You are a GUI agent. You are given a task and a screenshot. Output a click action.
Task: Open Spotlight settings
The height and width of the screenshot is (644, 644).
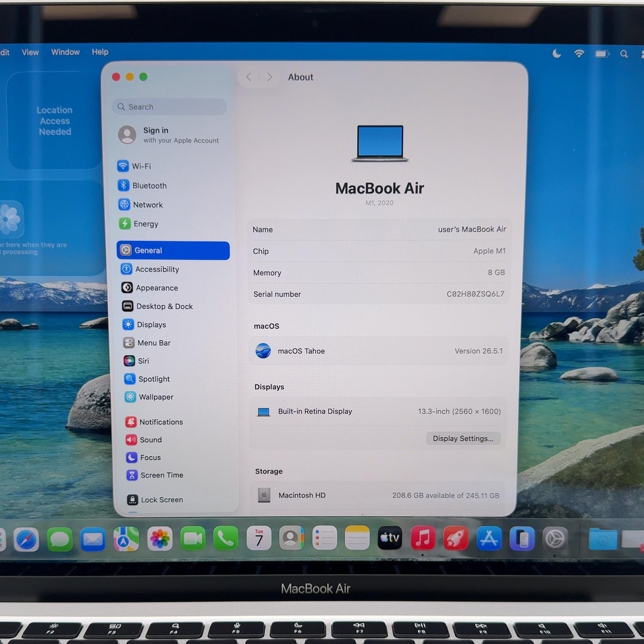[147, 379]
